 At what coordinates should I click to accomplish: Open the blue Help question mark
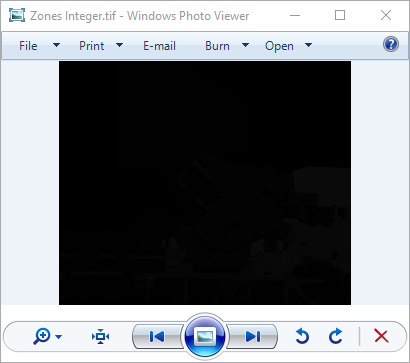pyautogui.click(x=391, y=44)
